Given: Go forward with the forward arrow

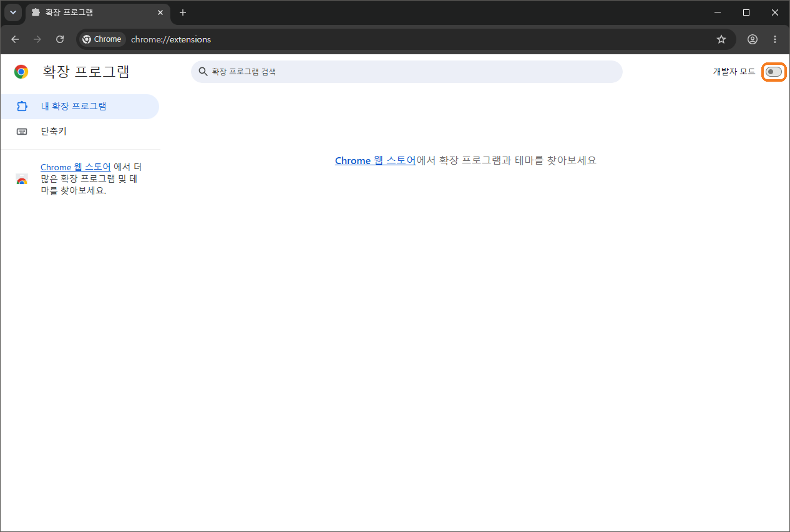Looking at the screenshot, I should (37, 39).
